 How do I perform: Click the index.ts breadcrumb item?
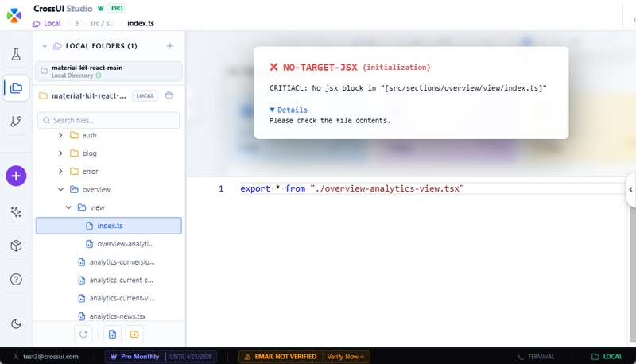pyautogui.click(x=141, y=24)
